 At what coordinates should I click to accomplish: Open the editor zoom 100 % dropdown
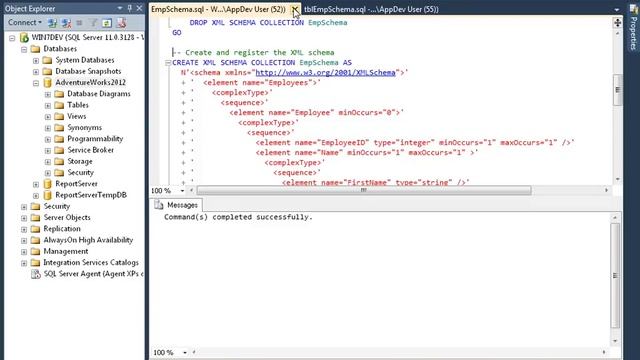(x=182, y=191)
